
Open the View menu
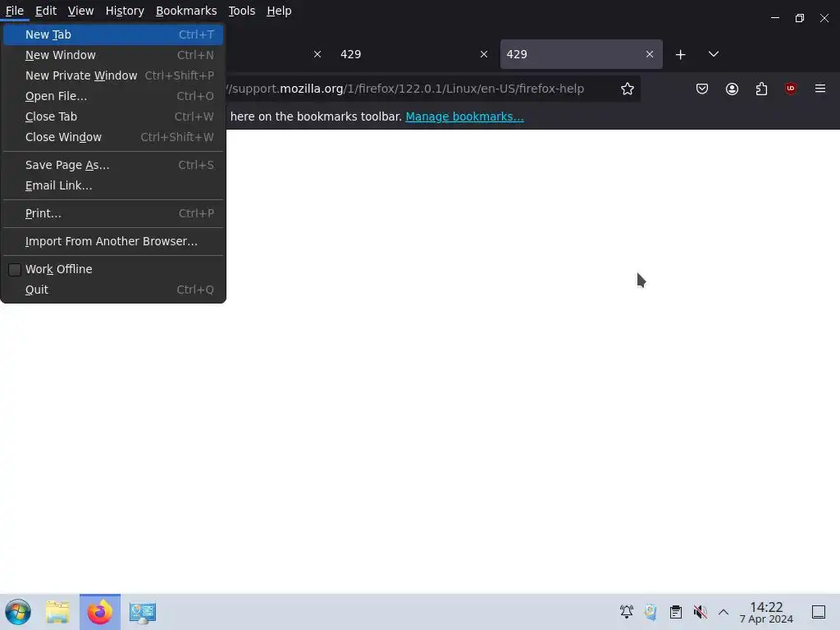tap(81, 11)
